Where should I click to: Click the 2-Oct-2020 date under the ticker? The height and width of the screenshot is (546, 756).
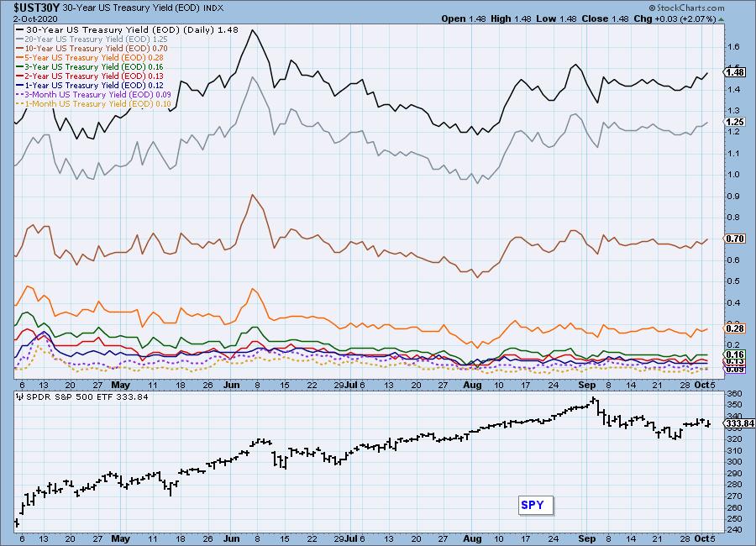tap(35, 18)
